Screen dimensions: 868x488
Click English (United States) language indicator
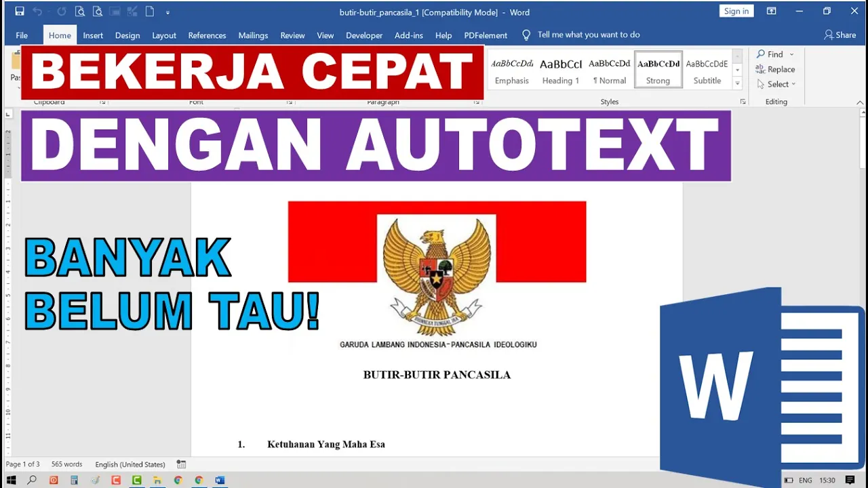(x=130, y=464)
